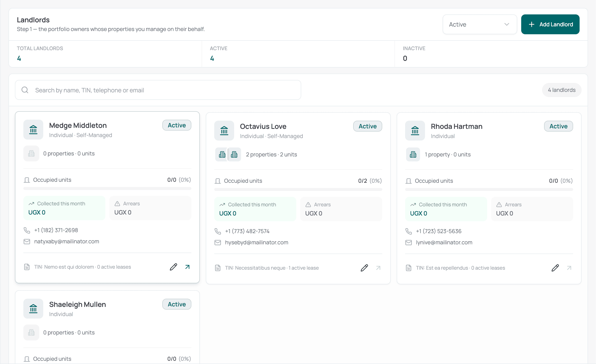Click 'TIN: Necessitatibus neque · 1 active lease'
This screenshot has height=364, width=596.
coord(272,268)
